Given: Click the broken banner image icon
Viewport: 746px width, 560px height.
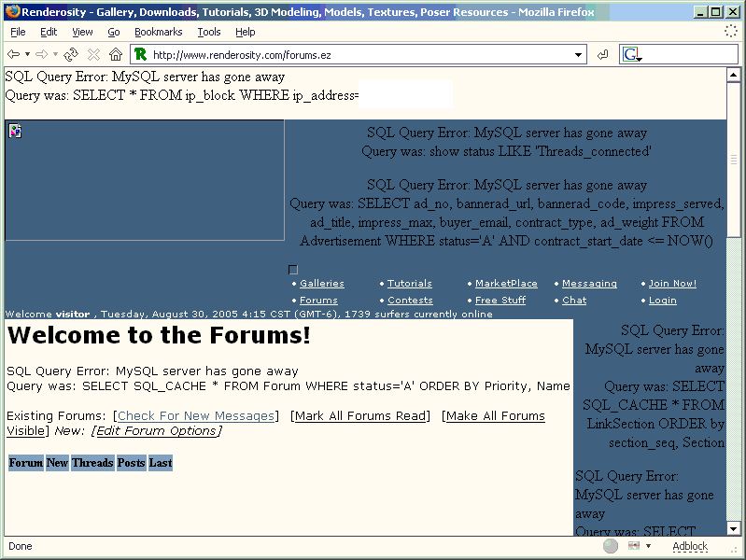Looking at the screenshot, I should 15,131.
